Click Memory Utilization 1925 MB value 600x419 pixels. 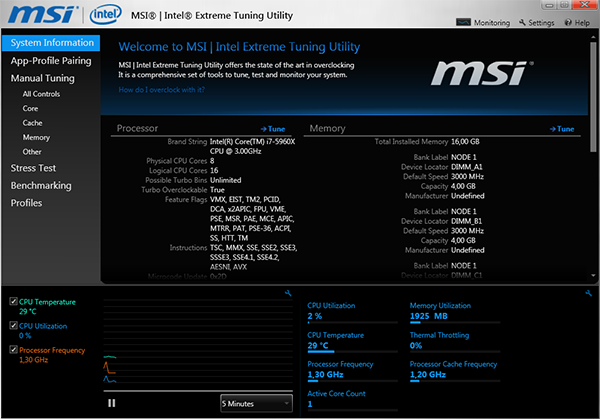[429, 316]
